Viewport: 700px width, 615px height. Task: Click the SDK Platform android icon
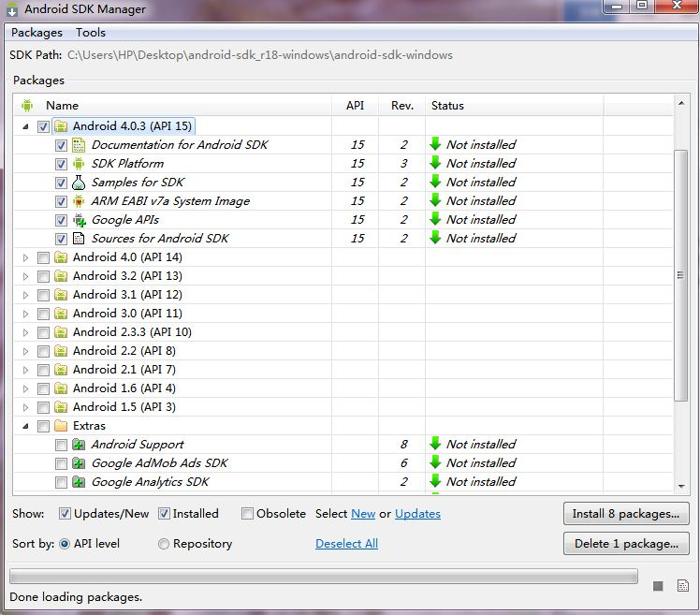click(x=79, y=164)
